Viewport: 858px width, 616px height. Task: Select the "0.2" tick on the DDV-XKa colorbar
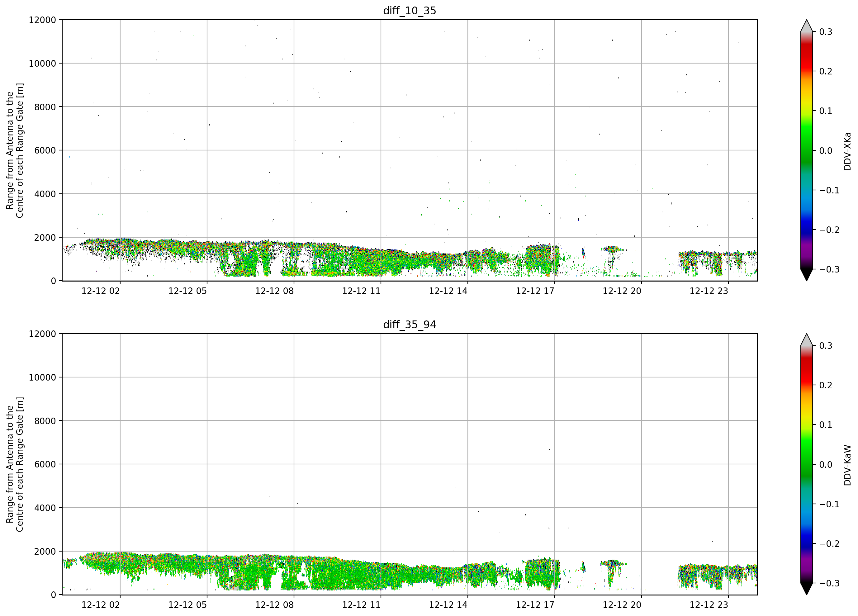pos(826,72)
